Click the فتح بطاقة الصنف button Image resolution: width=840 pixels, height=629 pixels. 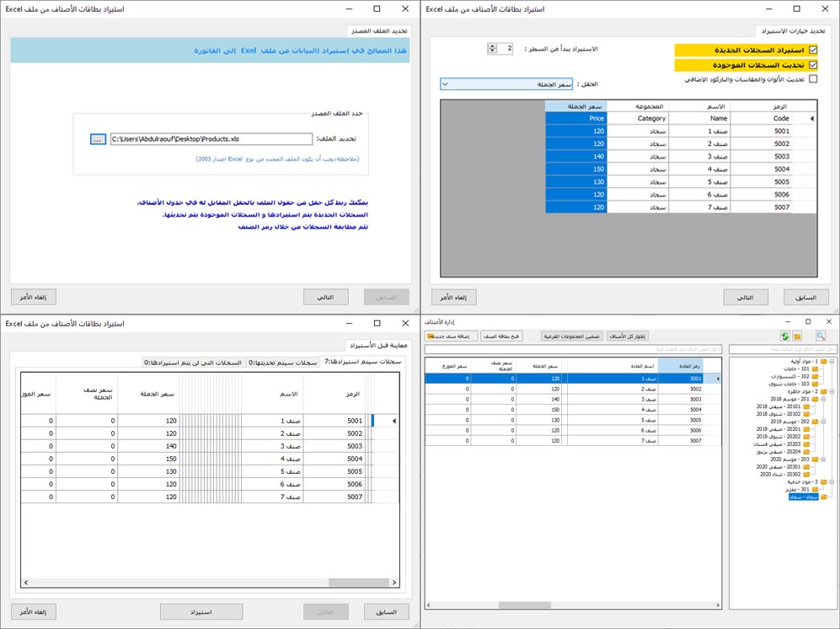pos(501,336)
